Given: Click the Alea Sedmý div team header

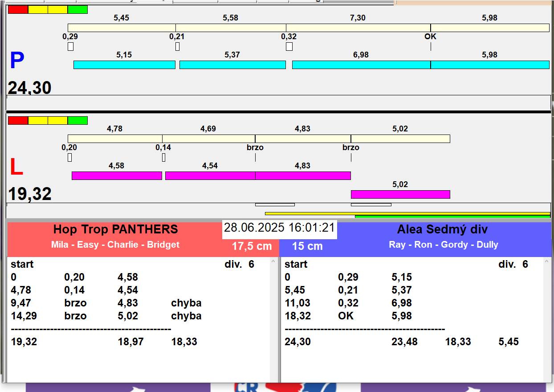Looking at the screenshot, I should [442, 229].
